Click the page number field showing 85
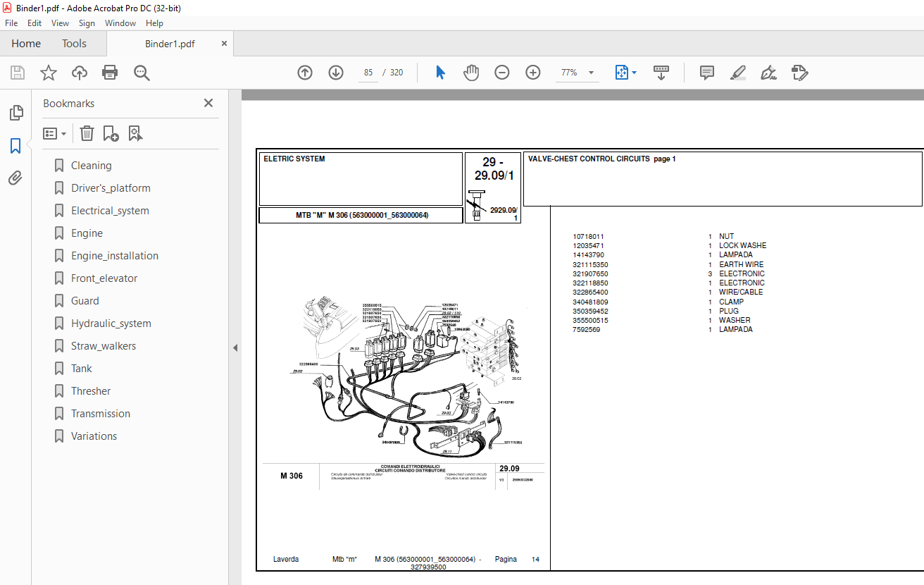Screen dimensions: 924x585 click(368, 73)
